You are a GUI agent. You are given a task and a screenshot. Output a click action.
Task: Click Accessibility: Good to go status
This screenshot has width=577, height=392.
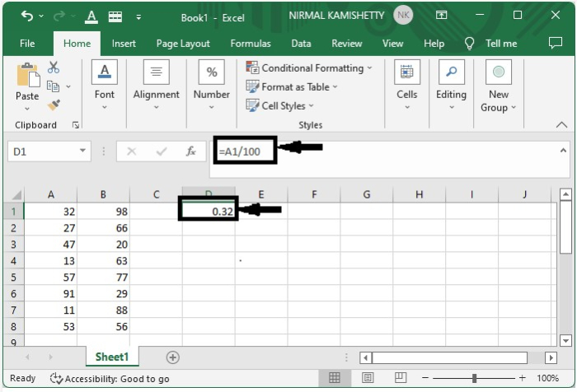pyautogui.click(x=110, y=378)
